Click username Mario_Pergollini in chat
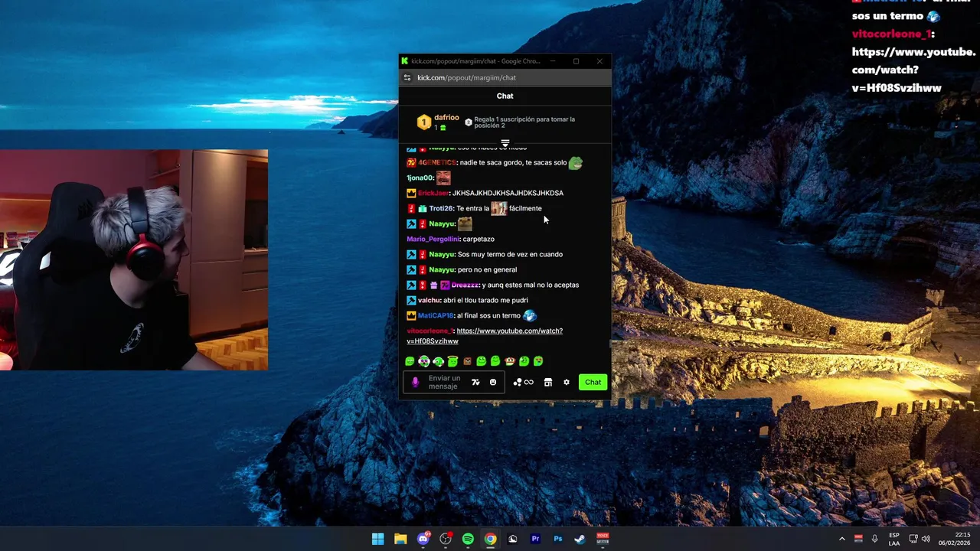This screenshot has width=980, height=551. pyautogui.click(x=433, y=239)
